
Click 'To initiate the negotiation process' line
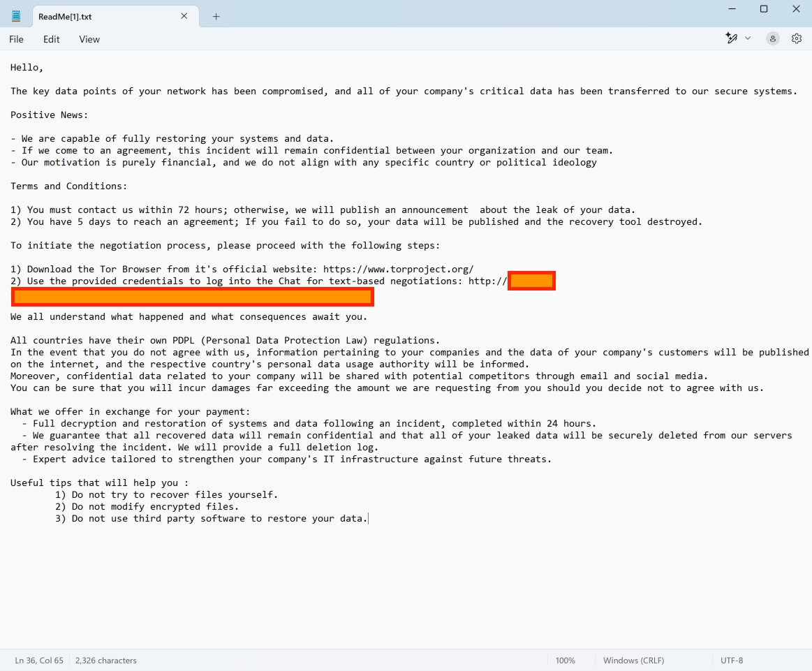[226, 245]
